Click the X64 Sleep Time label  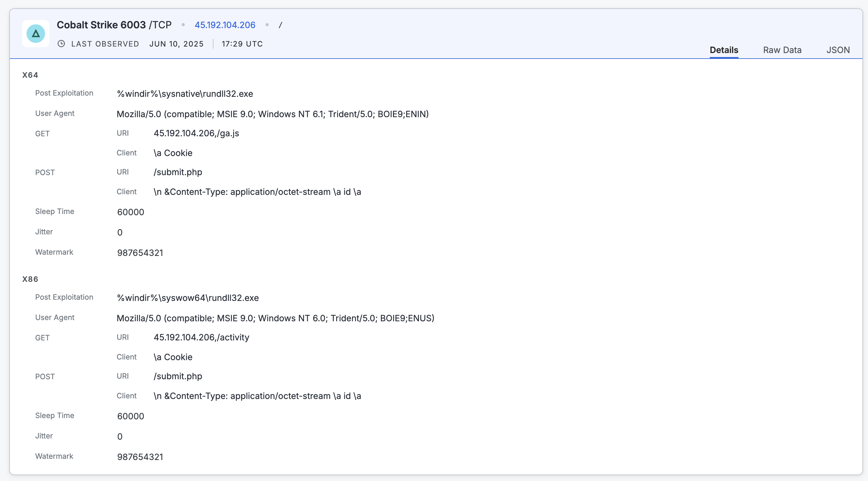[55, 212]
